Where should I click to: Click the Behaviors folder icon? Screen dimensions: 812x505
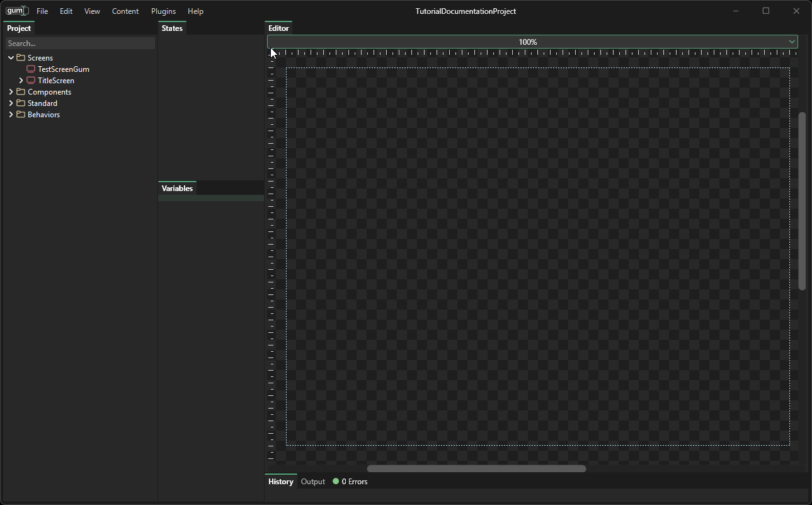[x=21, y=115]
